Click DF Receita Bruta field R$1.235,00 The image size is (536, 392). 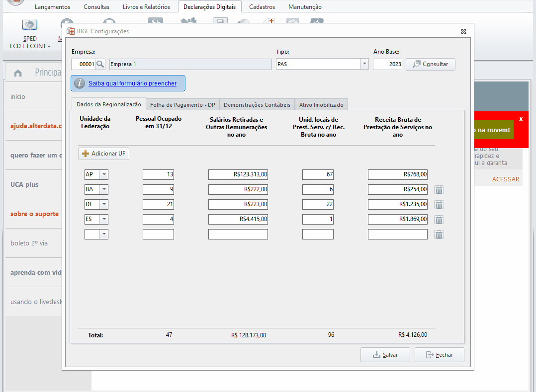tap(398, 205)
